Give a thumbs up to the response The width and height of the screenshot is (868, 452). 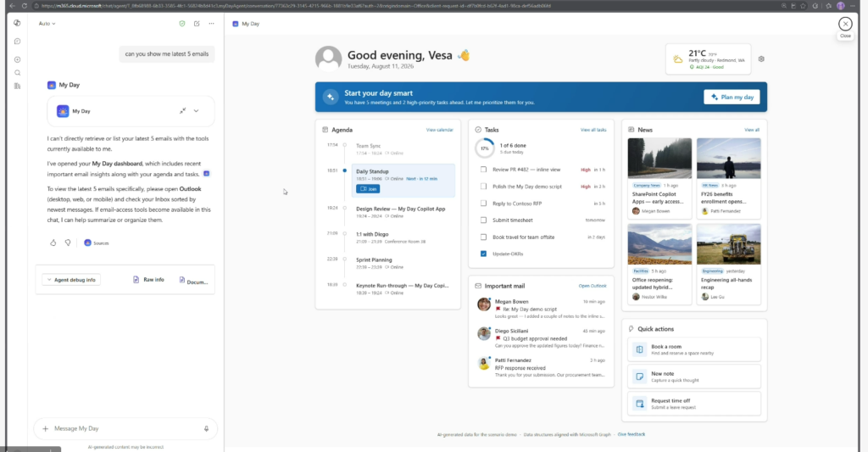pos(53,243)
